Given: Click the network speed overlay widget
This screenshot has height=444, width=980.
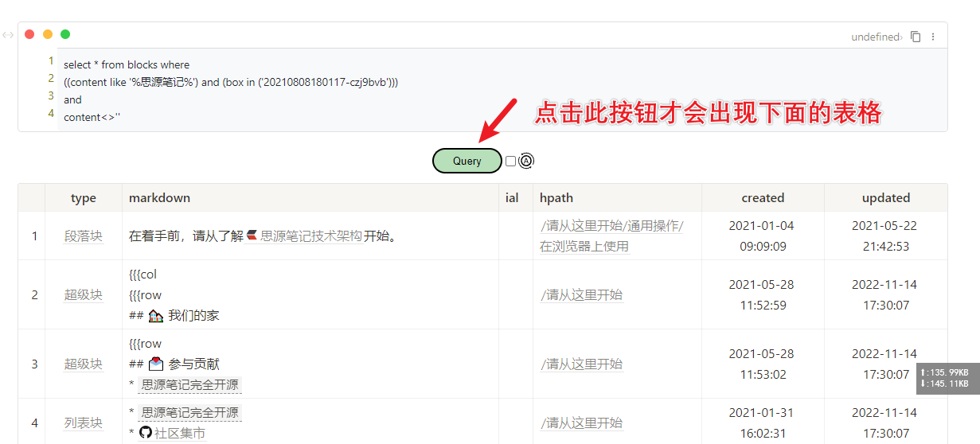Looking at the screenshot, I should coord(947,379).
